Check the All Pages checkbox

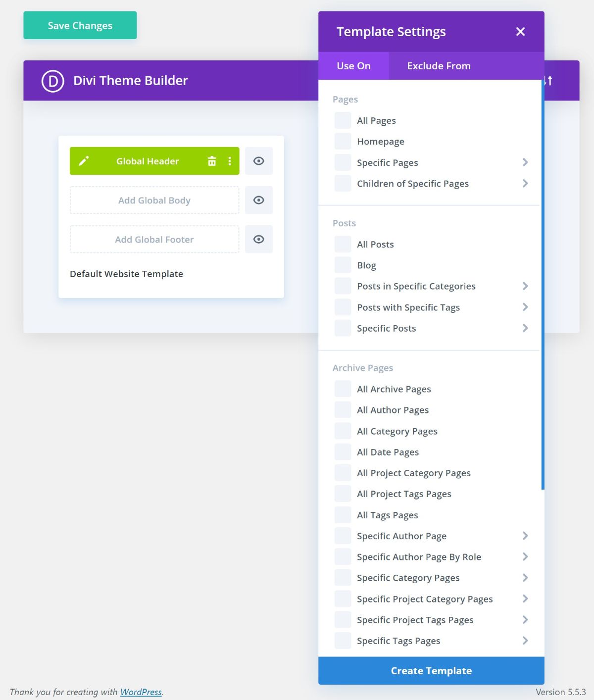click(x=343, y=120)
